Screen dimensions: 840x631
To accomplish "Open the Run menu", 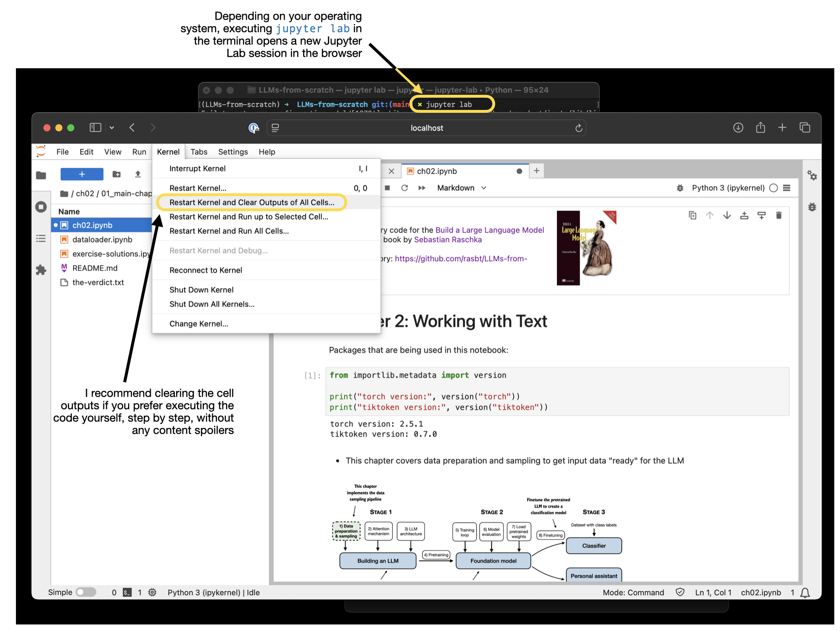I will [139, 152].
